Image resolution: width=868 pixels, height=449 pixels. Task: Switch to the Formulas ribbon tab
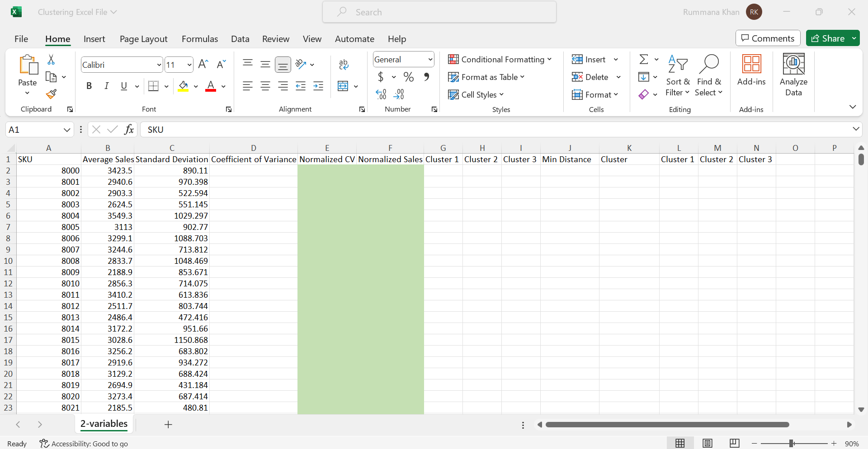(x=200, y=39)
